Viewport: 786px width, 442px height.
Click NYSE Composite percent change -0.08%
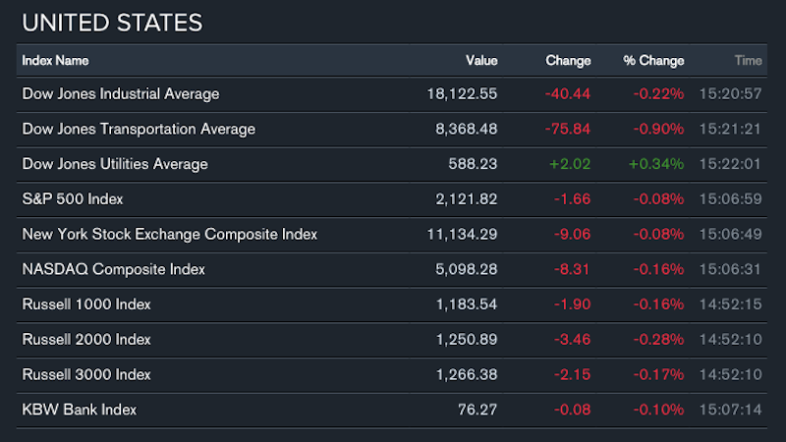(659, 234)
